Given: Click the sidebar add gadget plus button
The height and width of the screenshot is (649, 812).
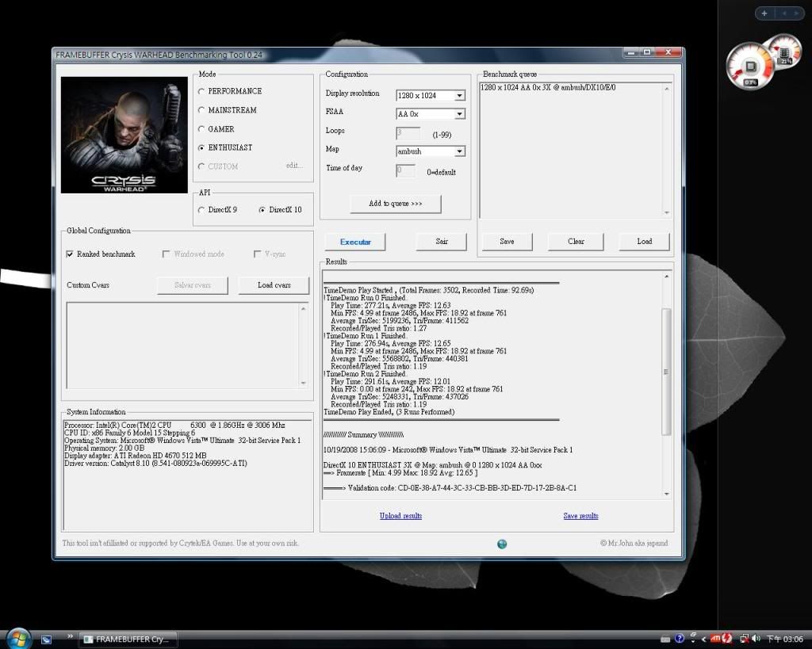Looking at the screenshot, I should [x=764, y=13].
